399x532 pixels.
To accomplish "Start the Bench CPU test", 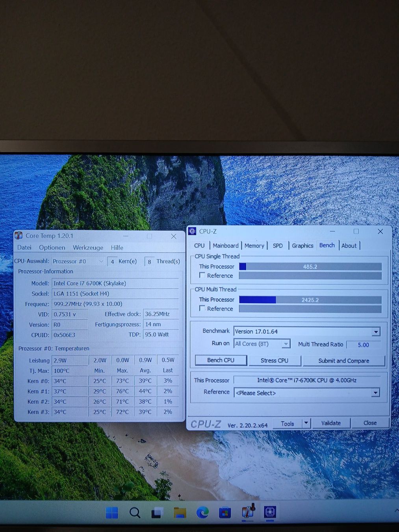I will click(221, 360).
